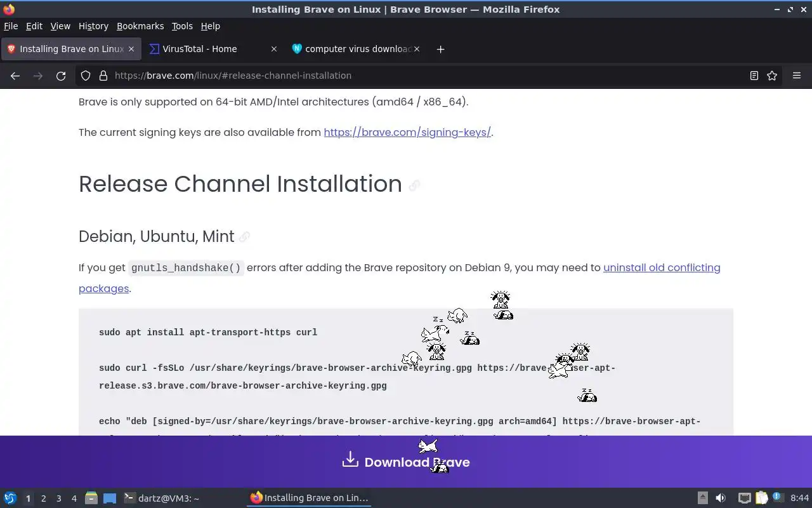Toggle reader view icon
This screenshot has height=508, width=812.
(754, 76)
